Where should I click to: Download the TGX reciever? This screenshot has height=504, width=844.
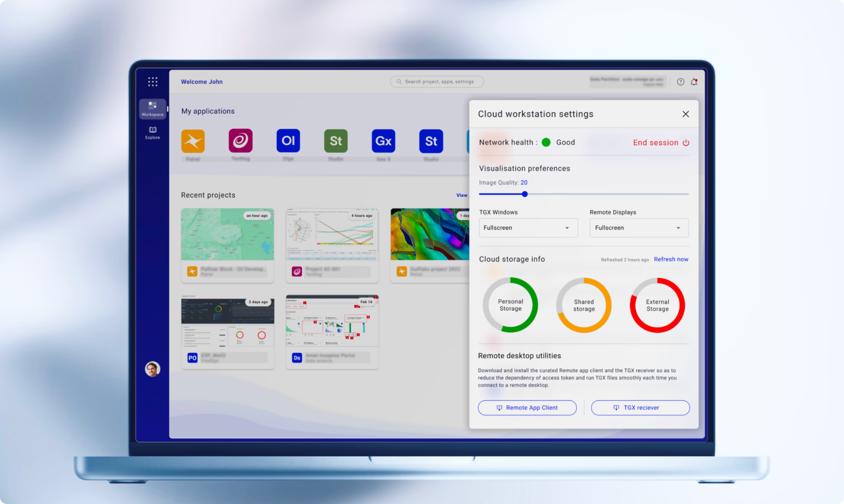pyautogui.click(x=640, y=408)
